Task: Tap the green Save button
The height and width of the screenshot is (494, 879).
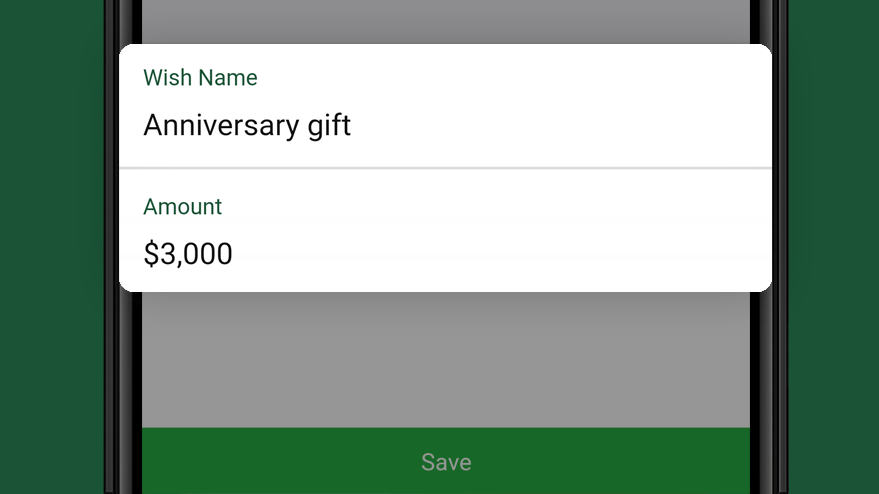Action: [446, 461]
